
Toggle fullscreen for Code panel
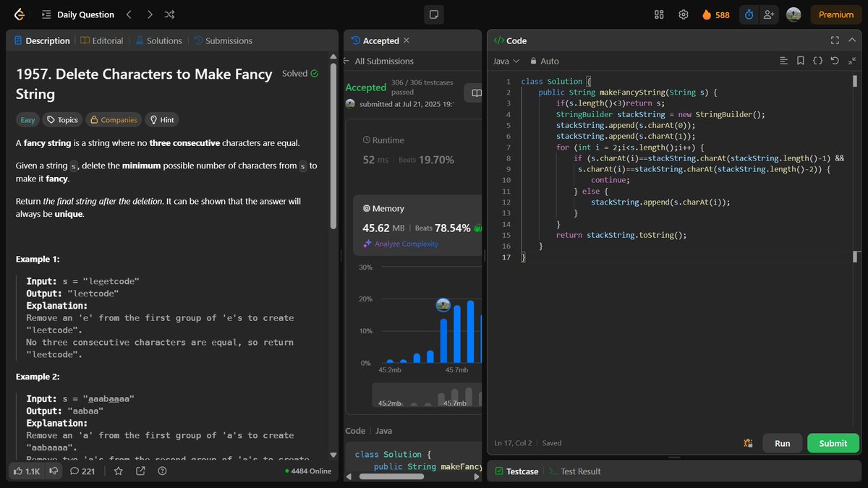click(x=835, y=40)
